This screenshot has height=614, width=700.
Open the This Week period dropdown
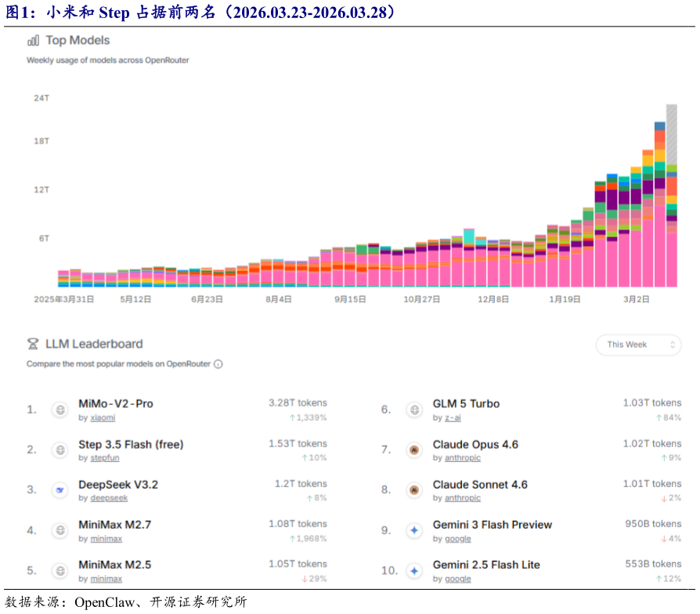click(638, 345)
